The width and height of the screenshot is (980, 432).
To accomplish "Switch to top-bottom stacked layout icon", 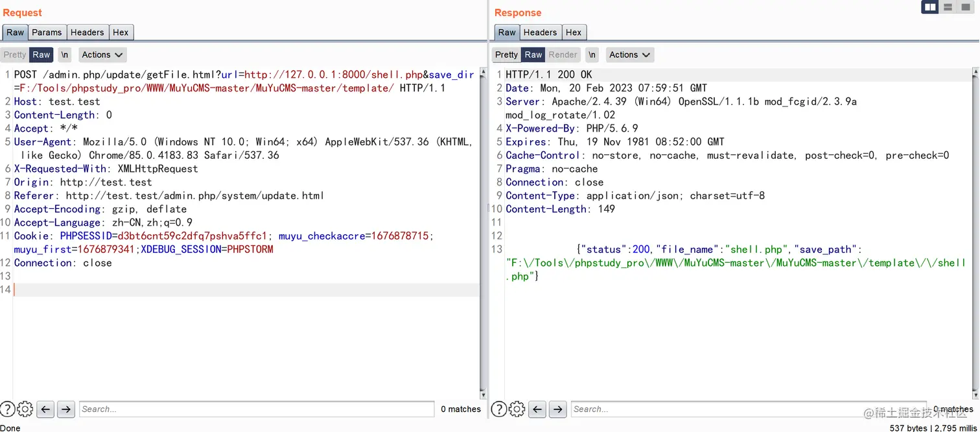I will 948,7.
